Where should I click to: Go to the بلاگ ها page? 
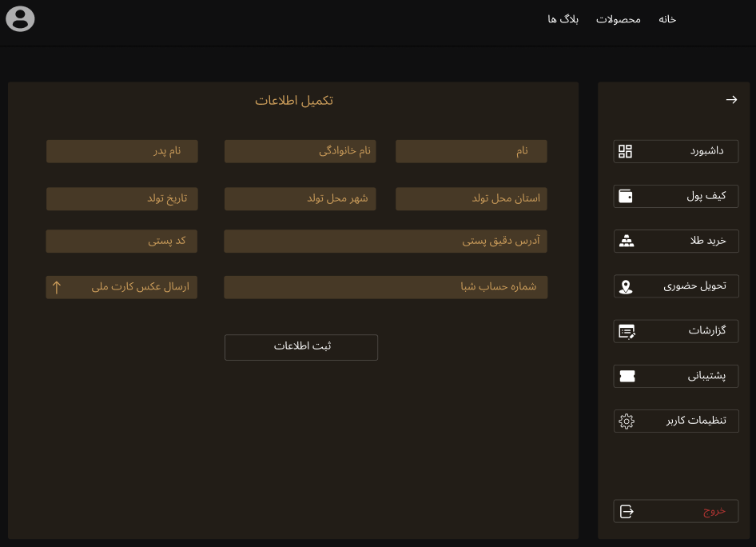point(563,19)
